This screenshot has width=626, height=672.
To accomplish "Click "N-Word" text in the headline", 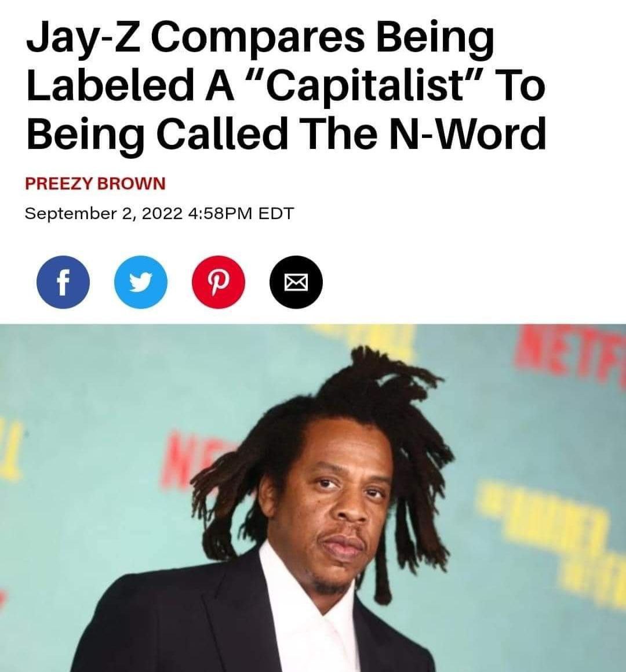I will (x=467, y=133).
